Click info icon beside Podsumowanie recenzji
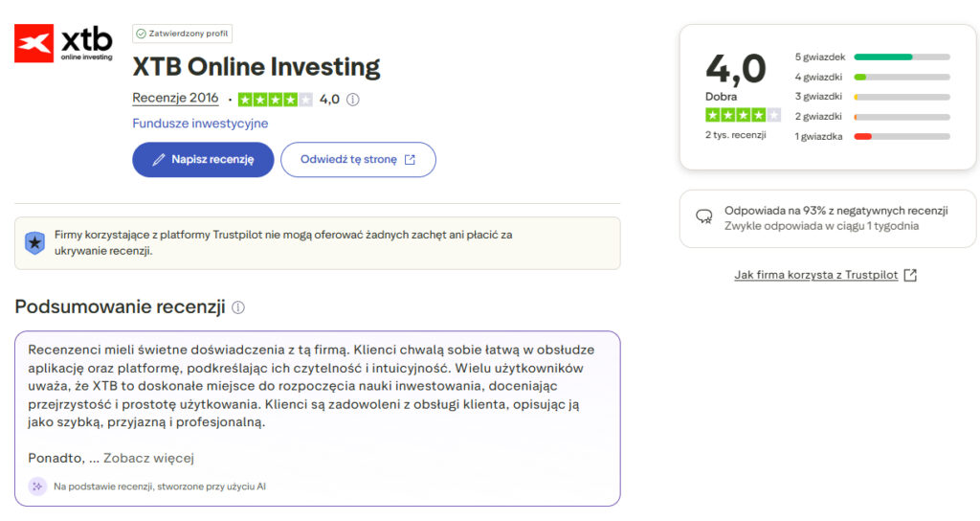Viewport: 980px width, 521px height. [238, 307]
